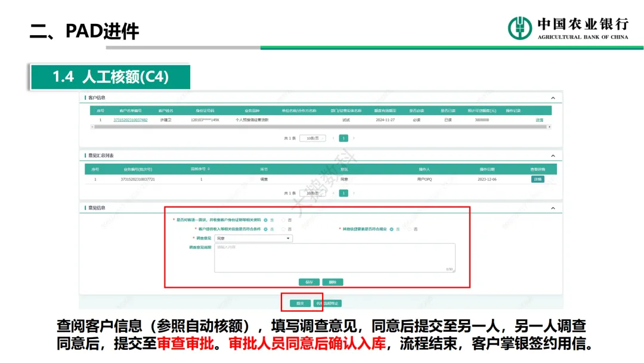Open the 10条/页 selector in opinion list
Image resolution: width=644 pixels, height=363 pixels.
click(x=312, y=193)
